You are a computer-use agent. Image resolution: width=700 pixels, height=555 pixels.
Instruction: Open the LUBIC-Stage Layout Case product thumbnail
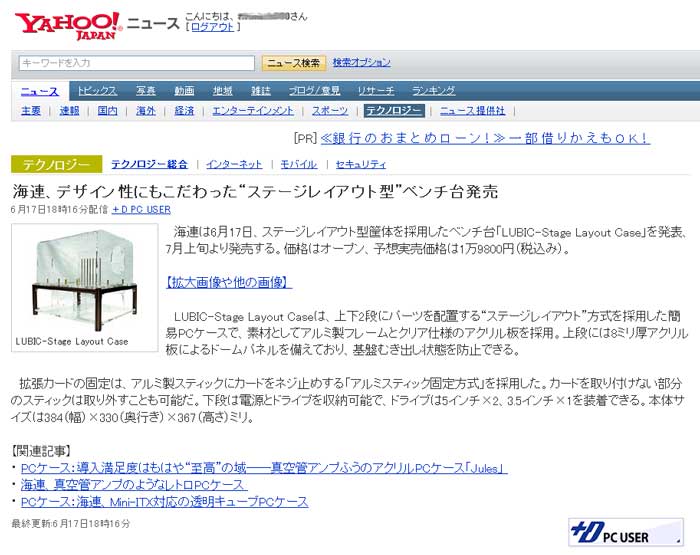84,278
